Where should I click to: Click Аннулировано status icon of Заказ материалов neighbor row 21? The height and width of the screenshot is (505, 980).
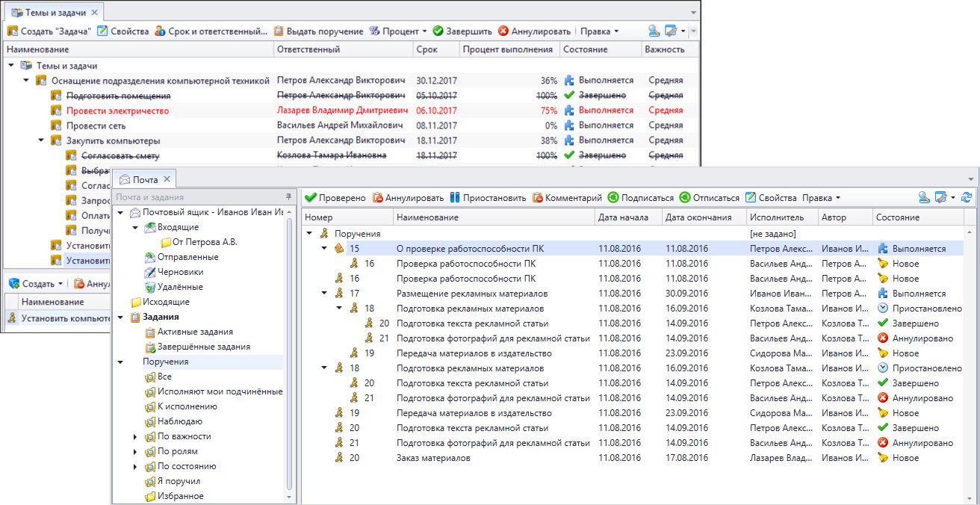click(x=884, y=443)
